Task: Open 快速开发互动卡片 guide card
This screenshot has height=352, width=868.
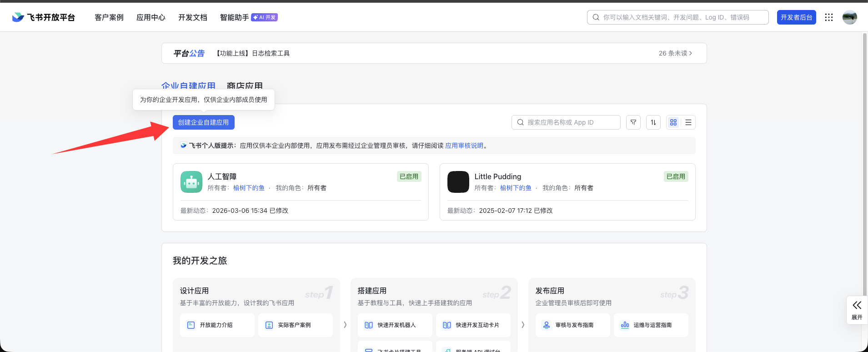Action: point(473,325)
